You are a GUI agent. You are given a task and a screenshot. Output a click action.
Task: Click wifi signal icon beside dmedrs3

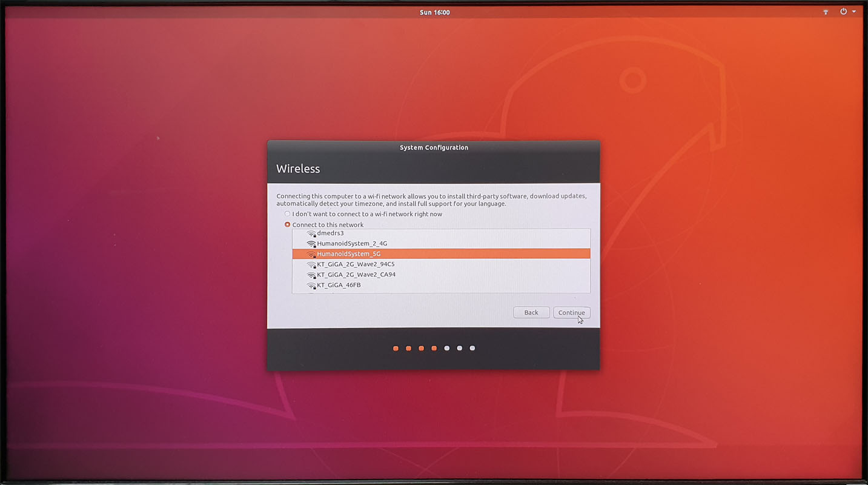tap(311, 233)
